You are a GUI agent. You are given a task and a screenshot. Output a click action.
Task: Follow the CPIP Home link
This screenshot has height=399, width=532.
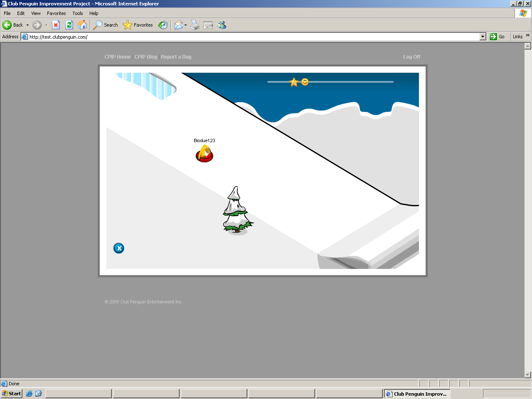pyautogui.click(x=118, y=57)
